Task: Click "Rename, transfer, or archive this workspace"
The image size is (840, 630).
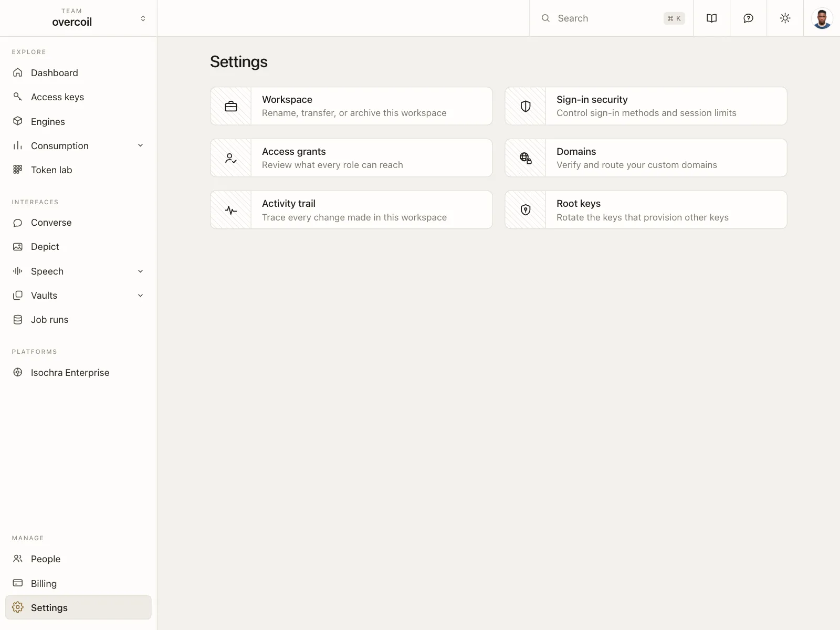Action: [x=354, y=113]
